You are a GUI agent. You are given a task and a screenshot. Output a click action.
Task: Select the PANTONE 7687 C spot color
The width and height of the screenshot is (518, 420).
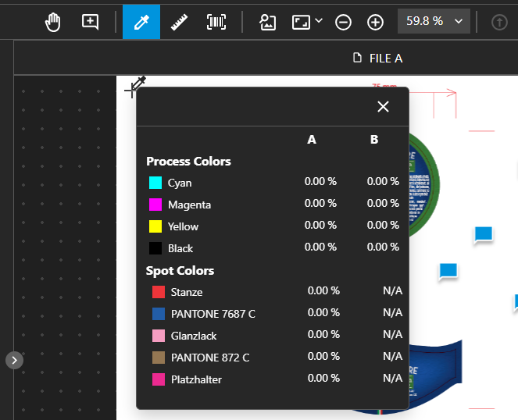(x=213, y=314)
